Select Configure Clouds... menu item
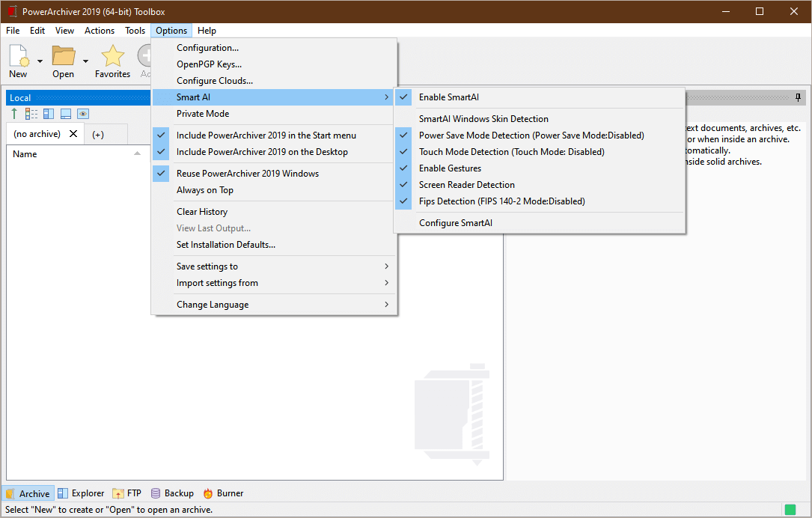This screenshot has height=518, width=812. click(x=273, y=81)
